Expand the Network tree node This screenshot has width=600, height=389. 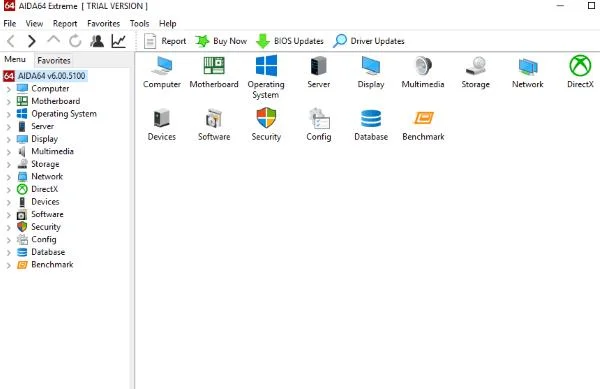8,177
